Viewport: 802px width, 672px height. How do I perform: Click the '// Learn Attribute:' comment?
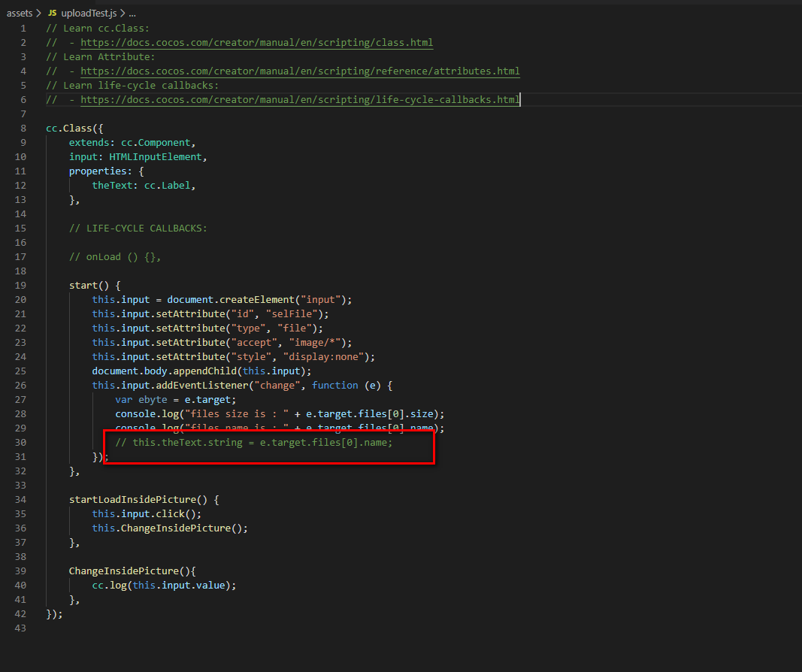(x=101, y=57)
